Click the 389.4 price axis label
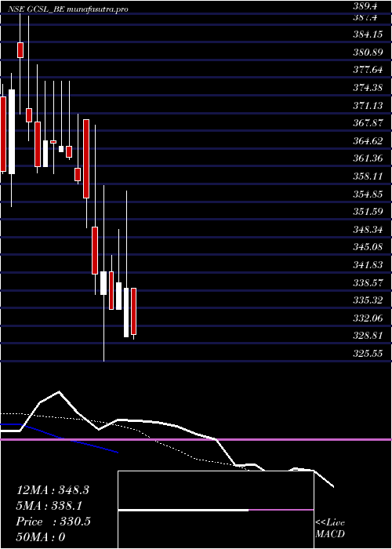The width and height of the screenshot is (392, 549). point(367,6)
